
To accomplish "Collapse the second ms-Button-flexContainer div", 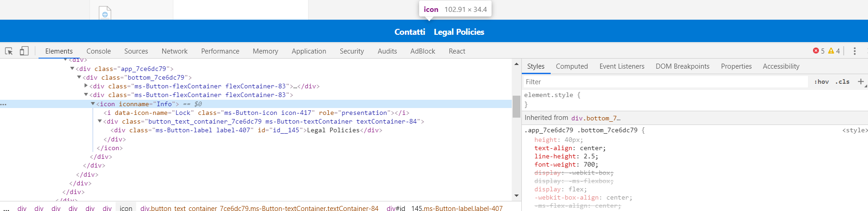I will pos(86,95).
